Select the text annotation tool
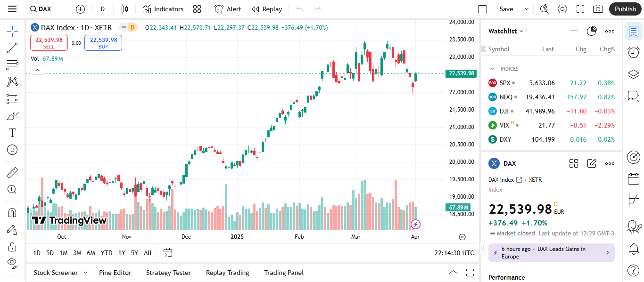 tap(12, 132)
